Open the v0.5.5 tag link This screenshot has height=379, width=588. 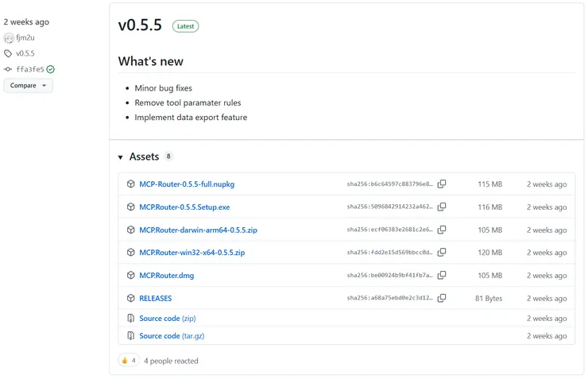tap(25, 53)
